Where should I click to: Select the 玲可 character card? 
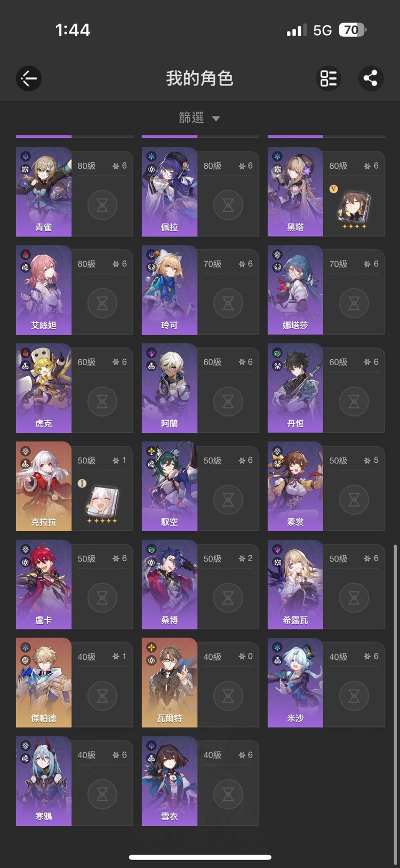pos(200,290)
